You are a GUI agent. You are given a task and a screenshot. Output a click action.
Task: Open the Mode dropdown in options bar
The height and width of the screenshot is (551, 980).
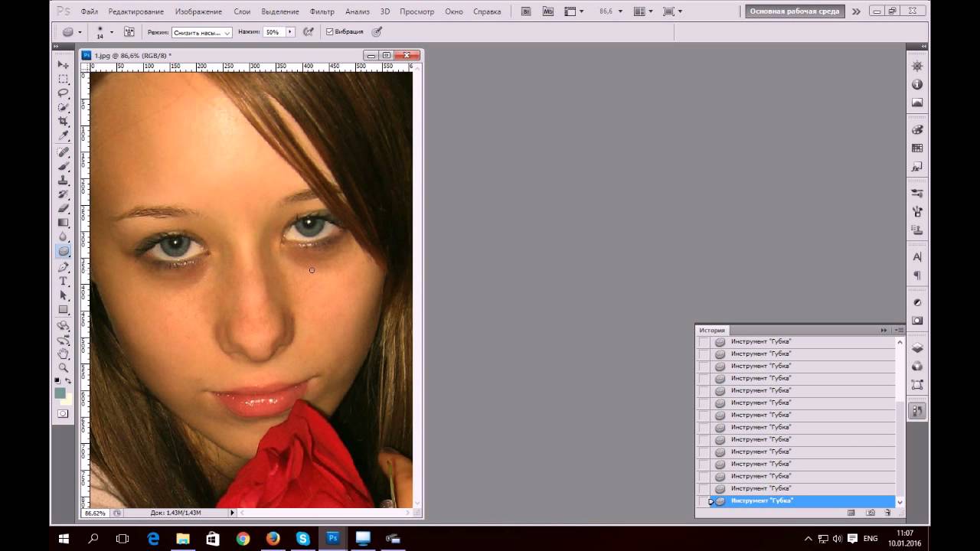point(202,32)
